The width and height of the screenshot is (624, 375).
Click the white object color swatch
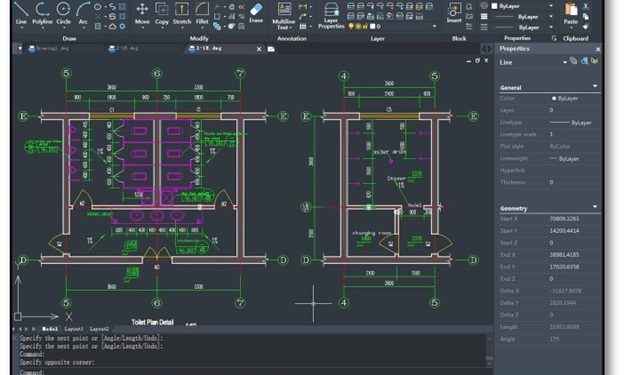coord(494,6)
